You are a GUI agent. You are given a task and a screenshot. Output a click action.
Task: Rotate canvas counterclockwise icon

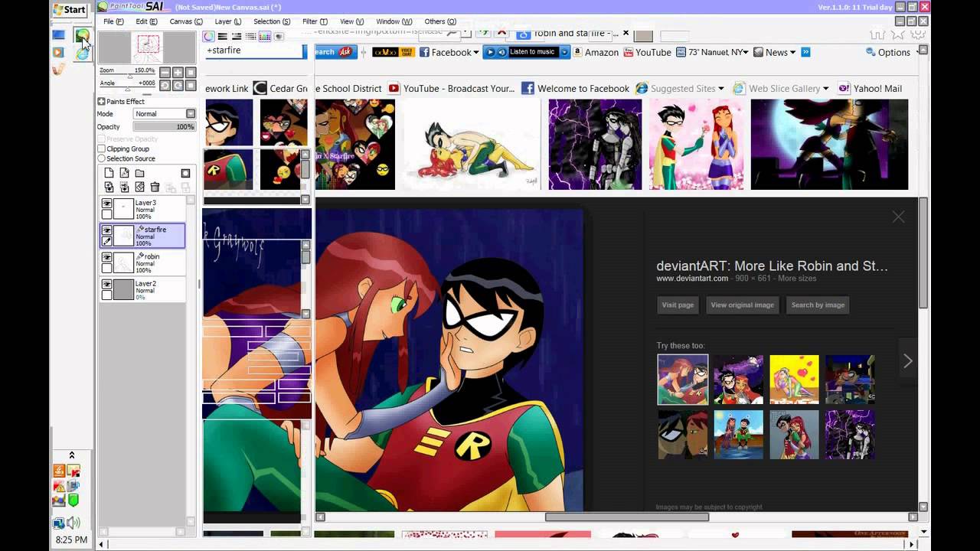165,86
